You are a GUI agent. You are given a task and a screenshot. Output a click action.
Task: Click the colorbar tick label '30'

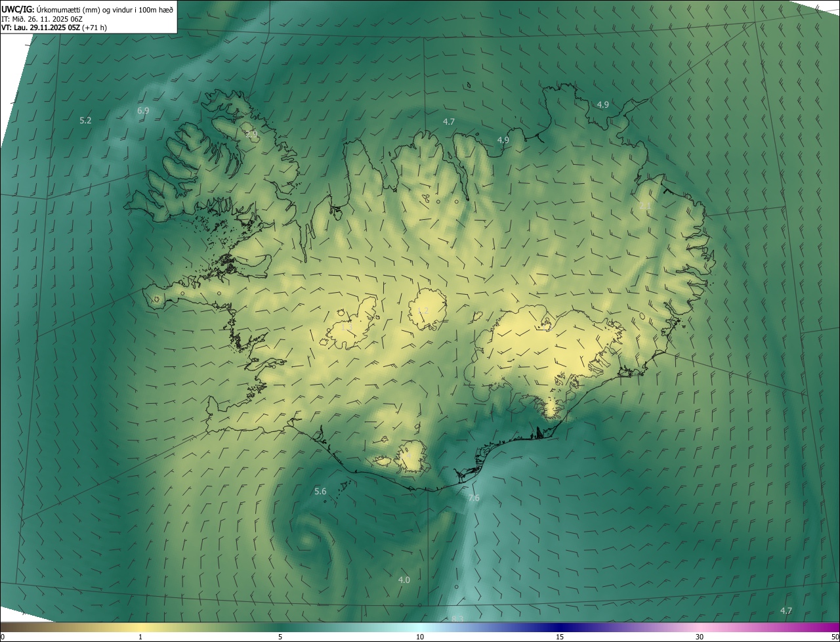click(x=700, y=637)
